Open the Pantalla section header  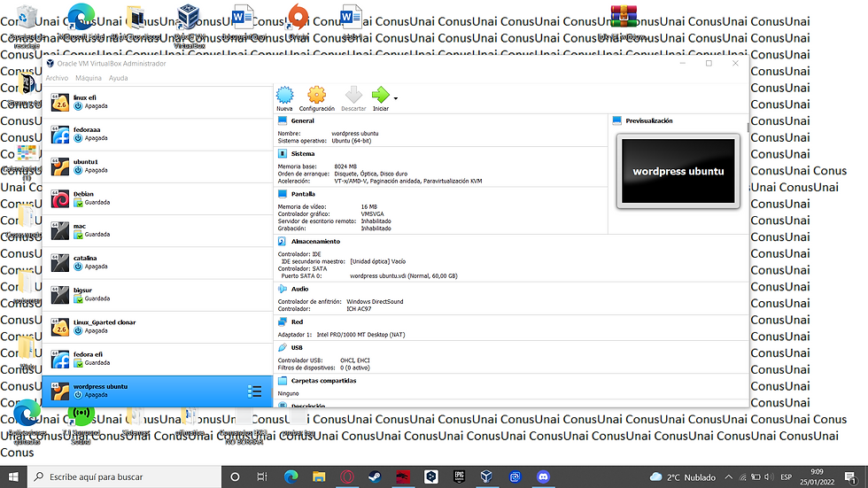click(303, 194)
